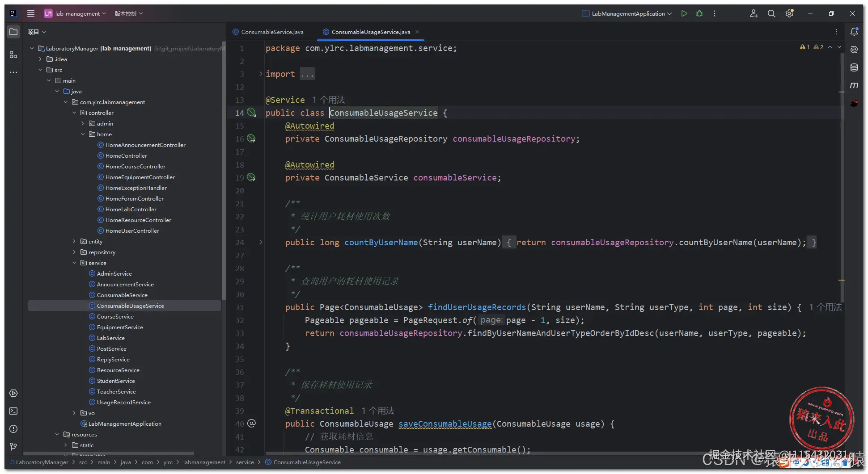This screenshot has height=474, width=868.
Task: Open LabManagementApplication run configuration dropdown
Action: pos(627,13)
